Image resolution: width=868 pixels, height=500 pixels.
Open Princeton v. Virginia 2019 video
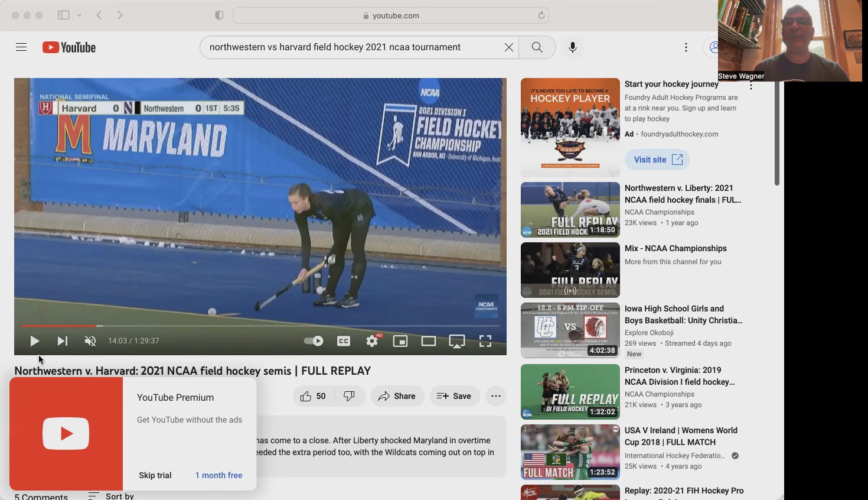coord(680,376)
